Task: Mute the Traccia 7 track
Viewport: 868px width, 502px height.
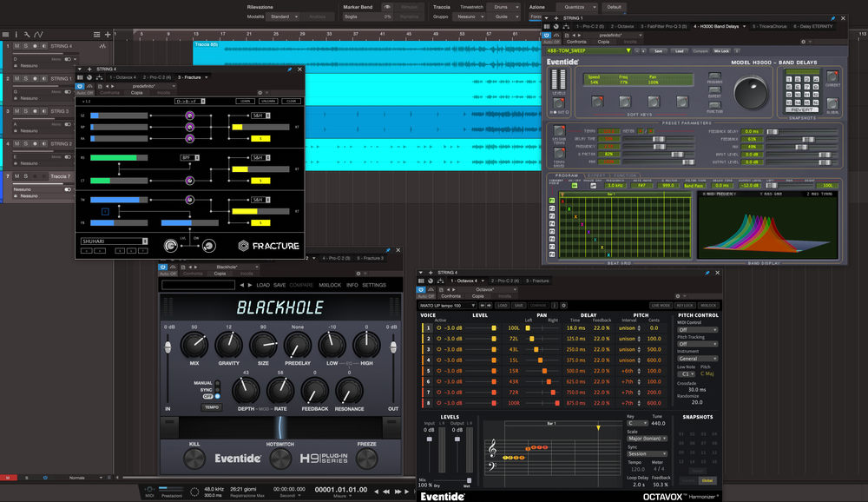Action: point(17,177)
